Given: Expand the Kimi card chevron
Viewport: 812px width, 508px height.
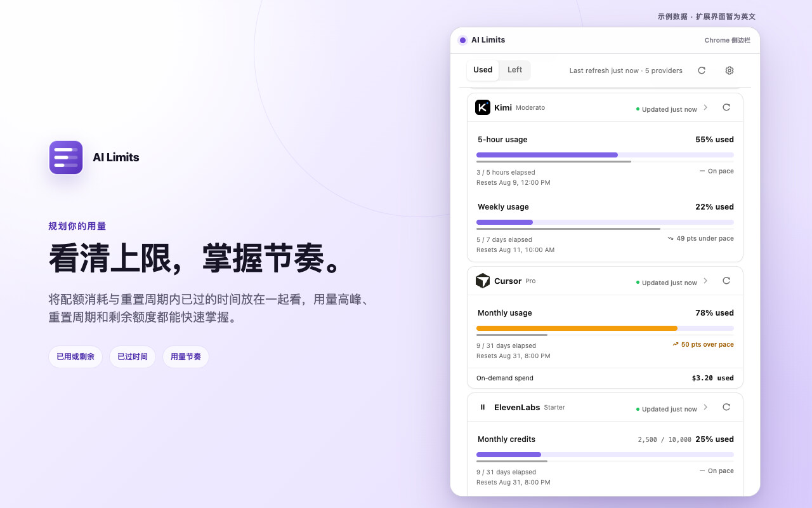Looking at the screenshot, I should [x=705, y=107].
